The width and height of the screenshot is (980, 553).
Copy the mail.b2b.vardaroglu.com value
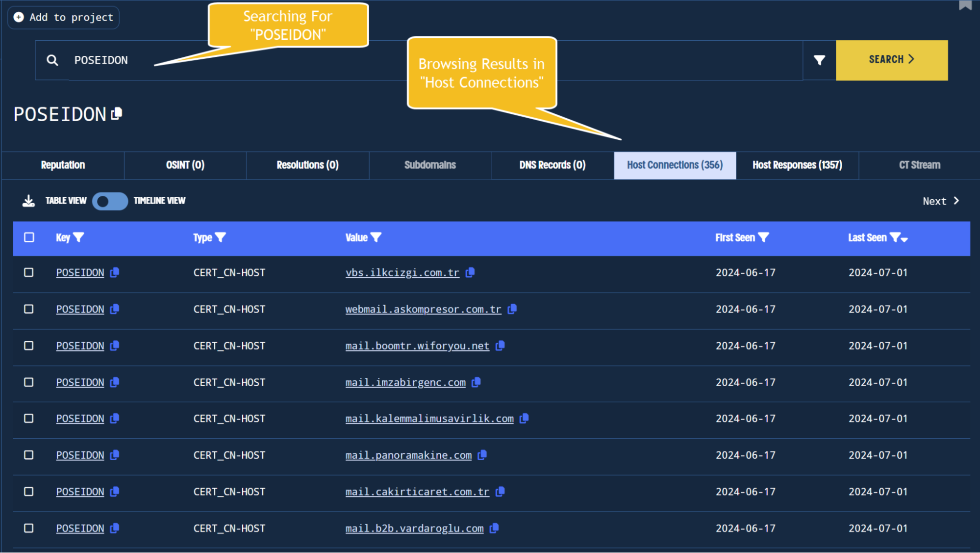click(x=494, y=528)
